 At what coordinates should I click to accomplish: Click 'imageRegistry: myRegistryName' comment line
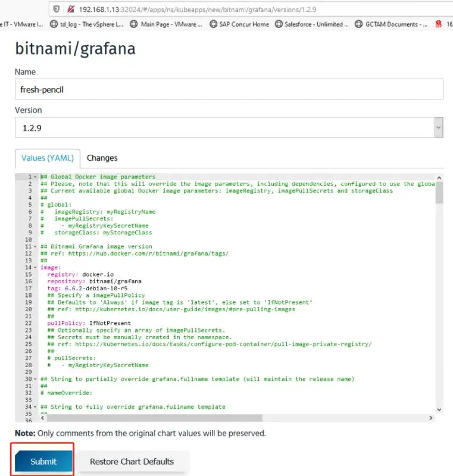(x=98, y=212)
